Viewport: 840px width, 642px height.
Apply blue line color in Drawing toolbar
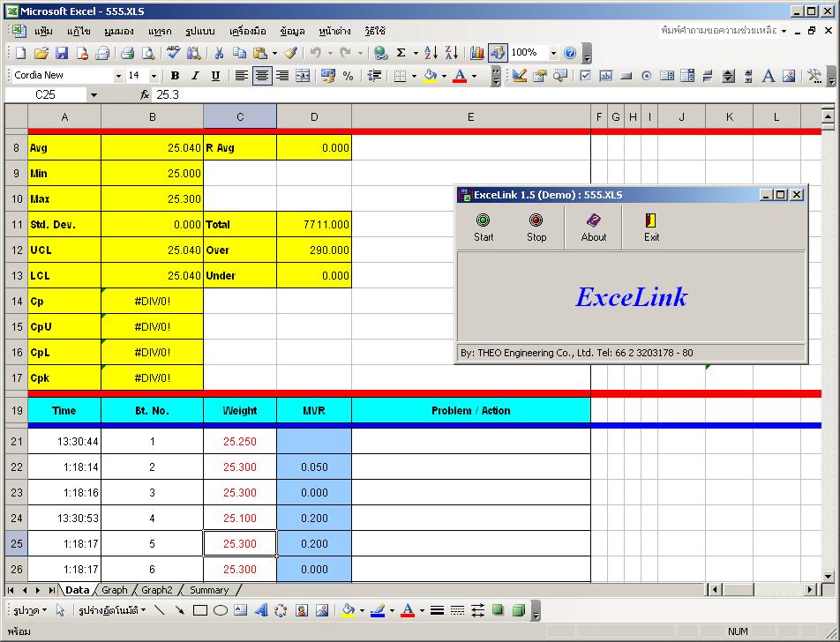pyautogui.click(x=378, y=610)
